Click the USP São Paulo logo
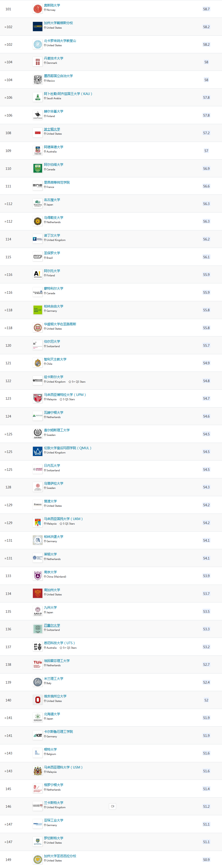222x868 pixels. point(38,257)
